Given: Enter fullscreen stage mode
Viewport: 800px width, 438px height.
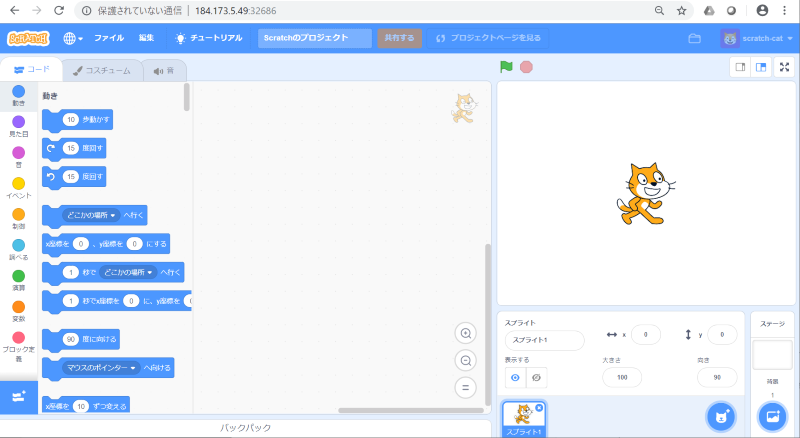Looking at the screenshot, I should [x=784, y=67].
